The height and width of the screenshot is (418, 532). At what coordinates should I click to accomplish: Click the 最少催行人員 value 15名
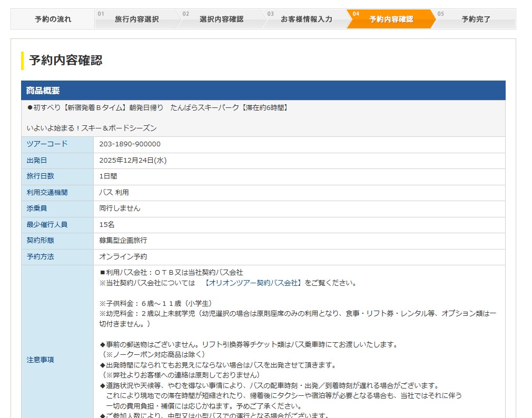(107, 225)
